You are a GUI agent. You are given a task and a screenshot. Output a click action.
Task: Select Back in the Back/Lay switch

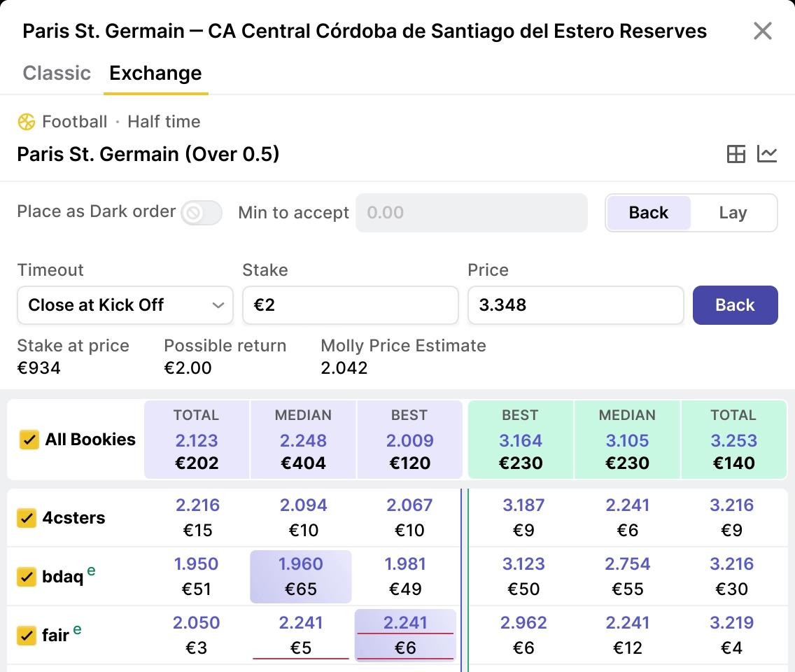click(649, 213)
